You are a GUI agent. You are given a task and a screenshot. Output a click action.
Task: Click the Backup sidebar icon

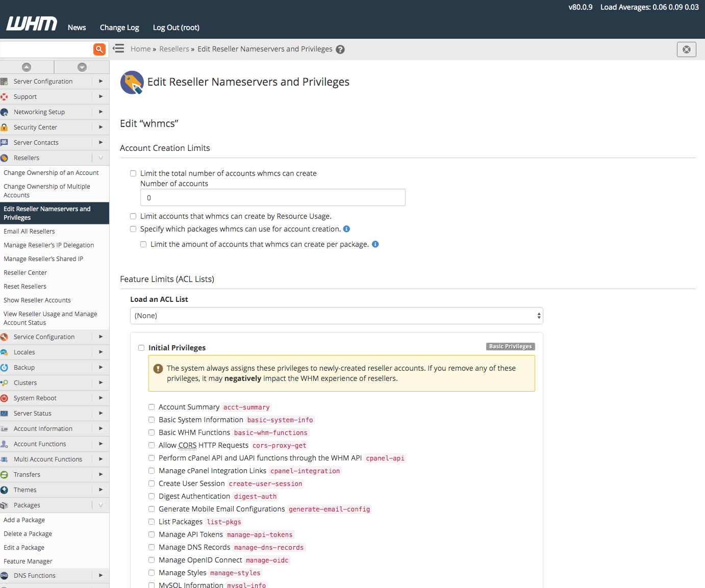4,368
